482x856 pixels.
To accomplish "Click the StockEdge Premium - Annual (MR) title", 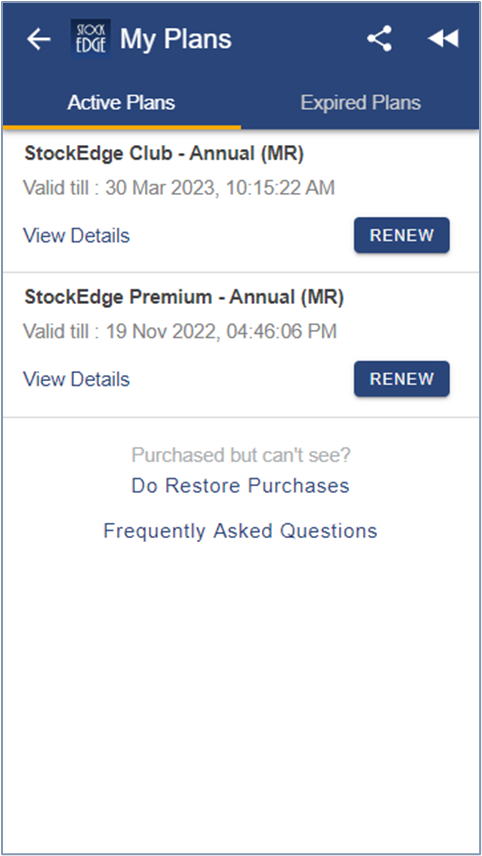I will (x=184, y=298).
